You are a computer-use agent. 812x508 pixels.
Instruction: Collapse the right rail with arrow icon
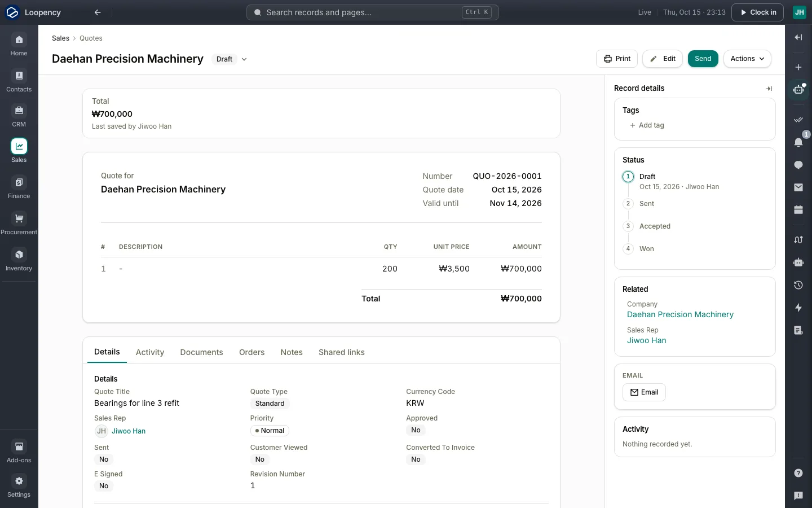pyautogui.click(x=798, y=37)
